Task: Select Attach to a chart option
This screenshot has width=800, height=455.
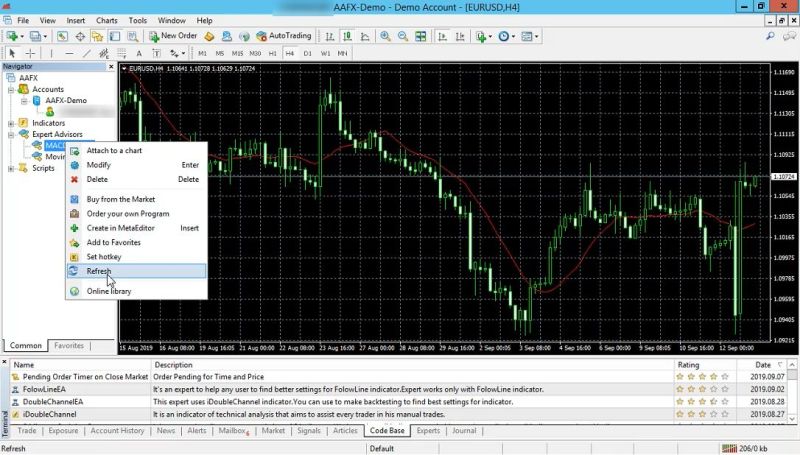Action: tap(114, 150)
